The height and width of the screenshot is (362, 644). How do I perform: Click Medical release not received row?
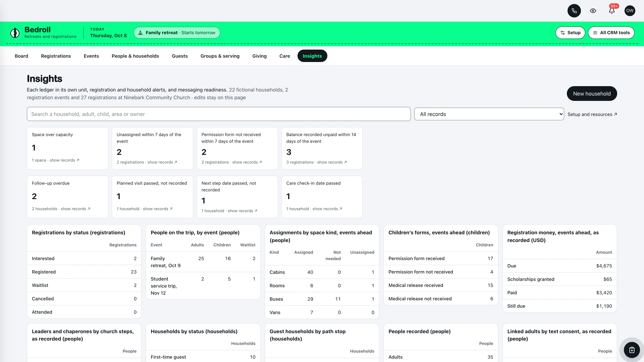tap(441, 298)
